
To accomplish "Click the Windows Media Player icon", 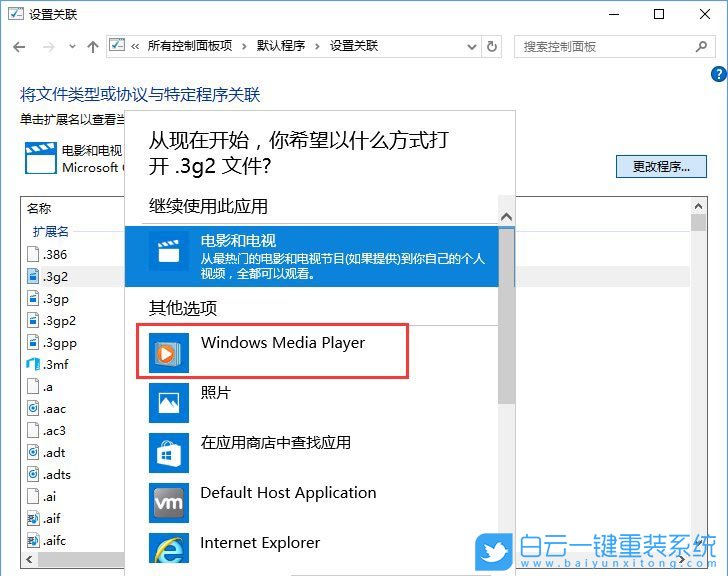I will [169, 352].
